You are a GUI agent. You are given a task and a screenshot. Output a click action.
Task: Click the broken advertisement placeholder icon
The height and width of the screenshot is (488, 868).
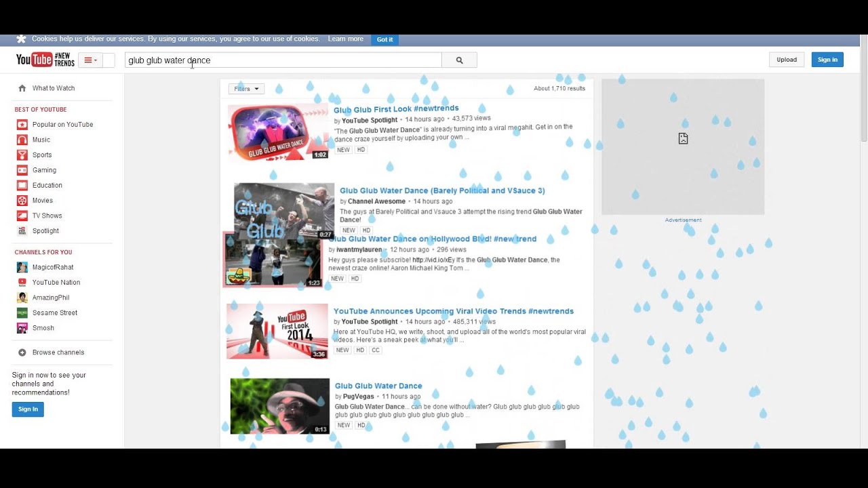[x=683, y=138]
